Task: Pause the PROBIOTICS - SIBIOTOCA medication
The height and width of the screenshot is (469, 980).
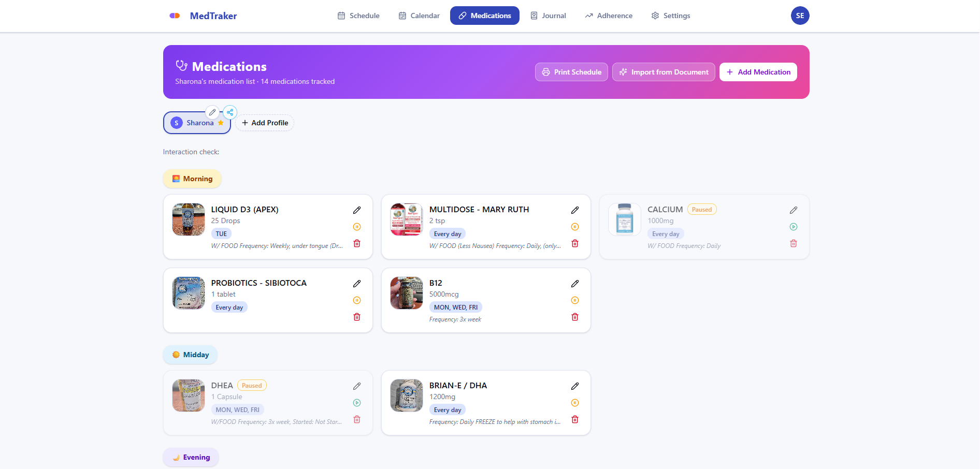Action: click(357, 300)
